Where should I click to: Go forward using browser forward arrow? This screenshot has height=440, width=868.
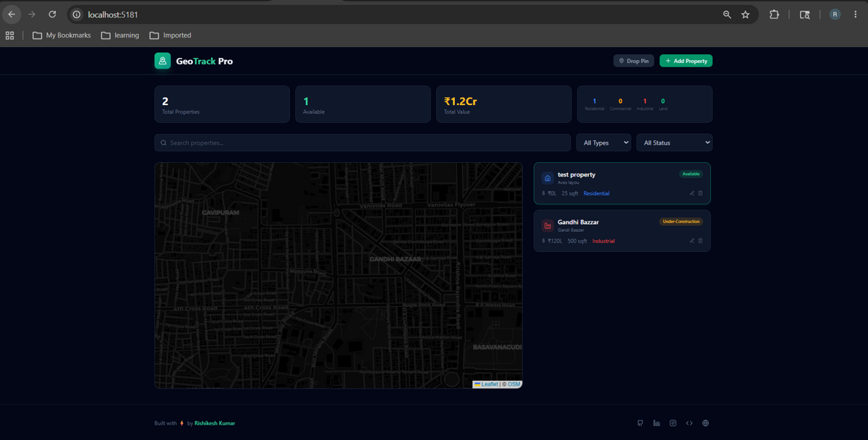pos(32,14)
